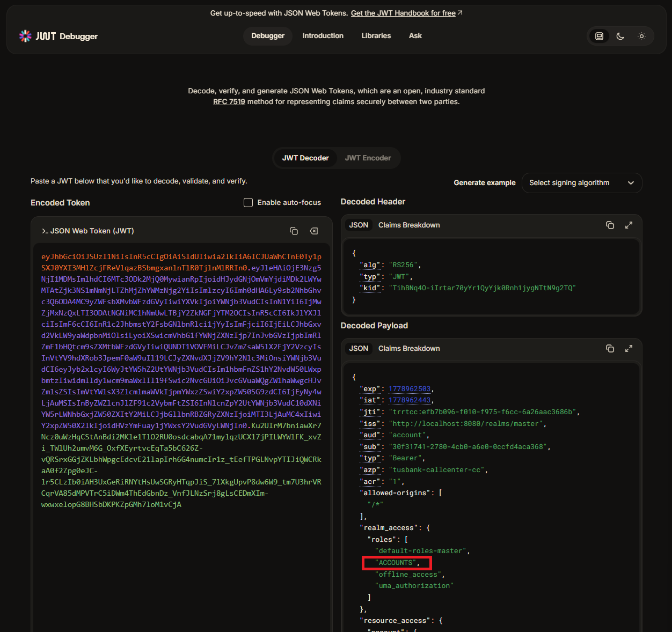Viewport: 672px width, 632px height.
Task: Open the Get the JWT Handbook link
Action: coord(406,13)
